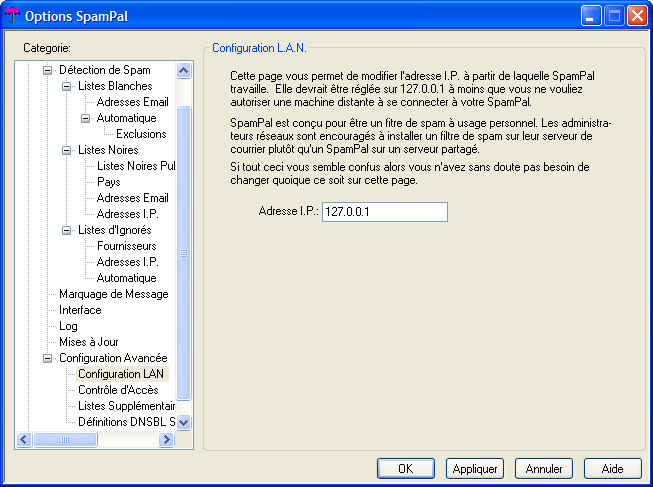Image resolution: width=653 pixels, height=487 pixels.
Task: Click the SpamPal umbrella title bar icon
Action: click(x=12, y=15)
